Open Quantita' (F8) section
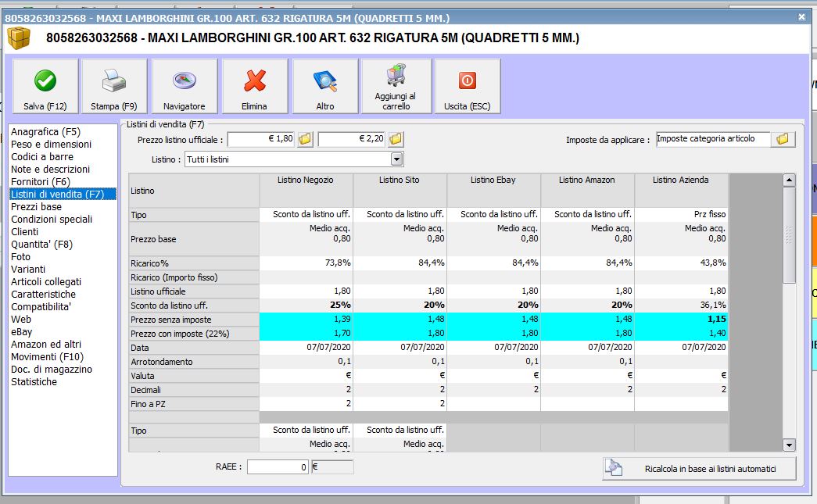This screenshot has width=817, height=504. (x=41, y=245)
